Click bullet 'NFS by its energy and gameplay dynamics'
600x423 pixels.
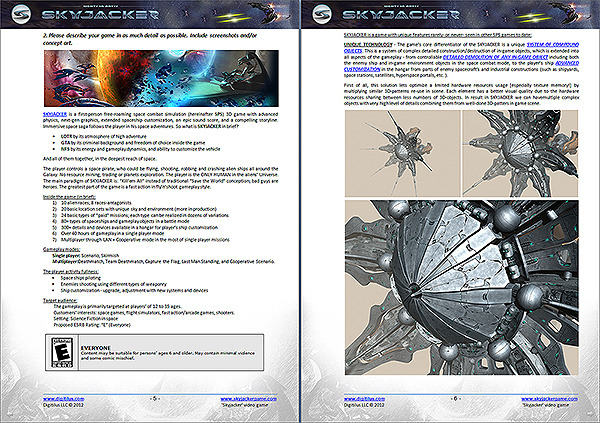[140, 149]
